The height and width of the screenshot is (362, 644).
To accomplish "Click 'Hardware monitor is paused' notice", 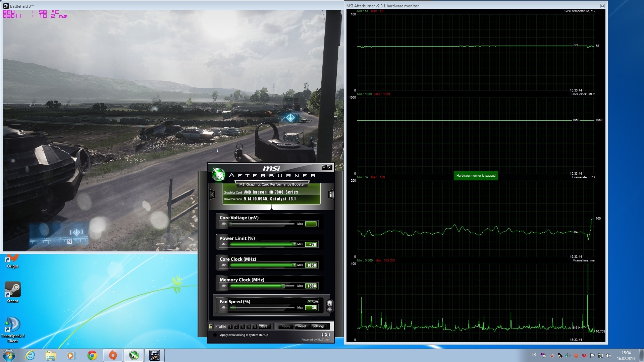I will 476,176.
